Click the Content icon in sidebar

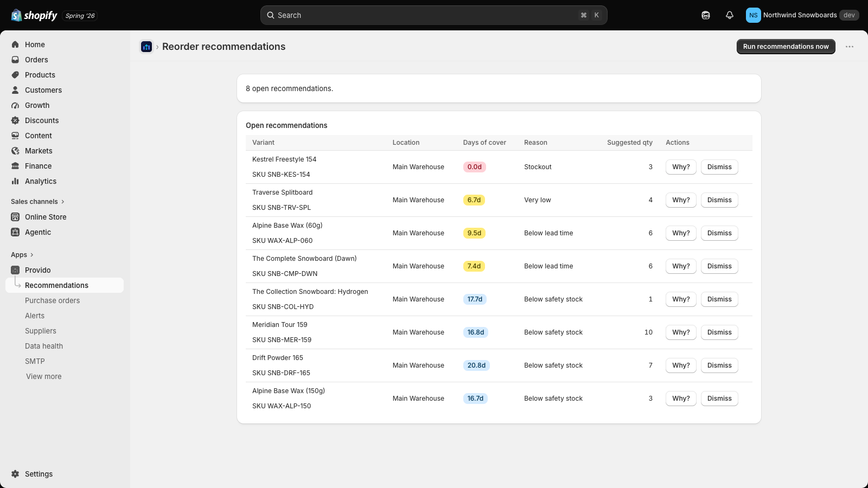coord(15,136)
